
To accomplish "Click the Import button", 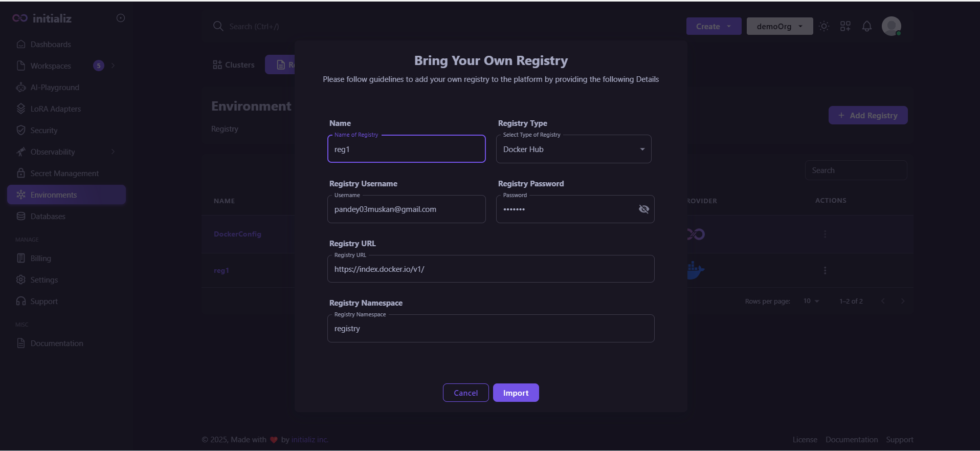I will pos(516,393).
